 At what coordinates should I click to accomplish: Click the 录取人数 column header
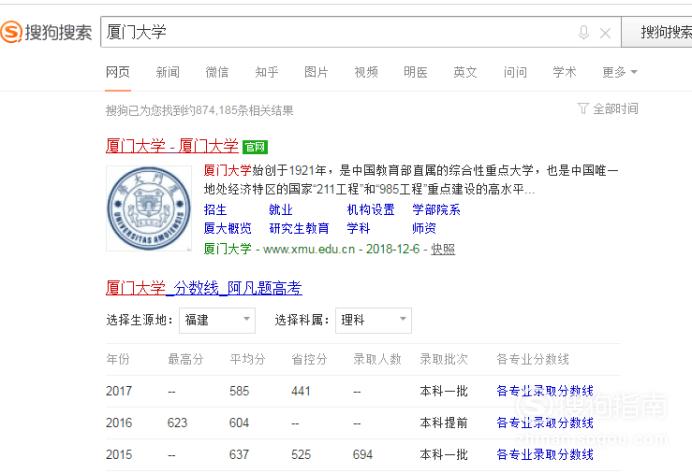tap(377, 359)
